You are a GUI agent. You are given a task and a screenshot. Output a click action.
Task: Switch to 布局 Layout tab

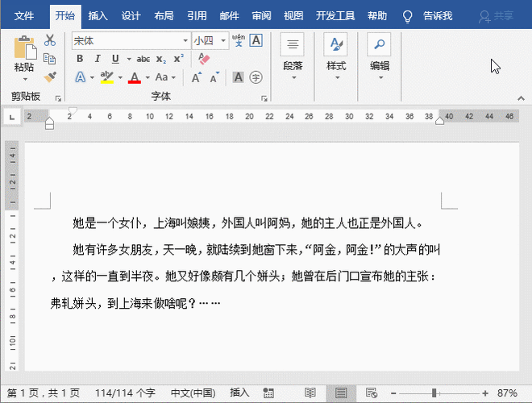pyautogui.click(x=164, y=16)
